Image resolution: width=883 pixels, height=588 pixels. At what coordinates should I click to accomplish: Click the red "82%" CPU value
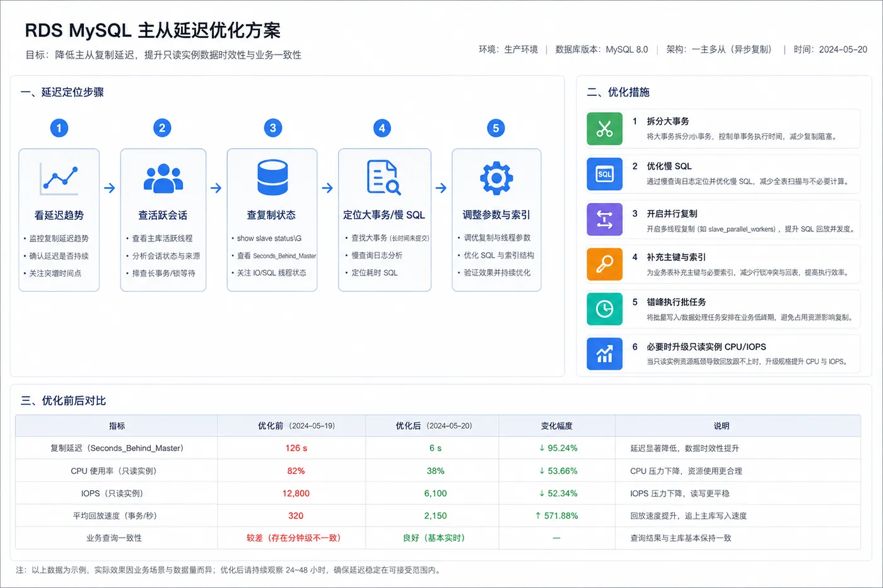point(296,471)
